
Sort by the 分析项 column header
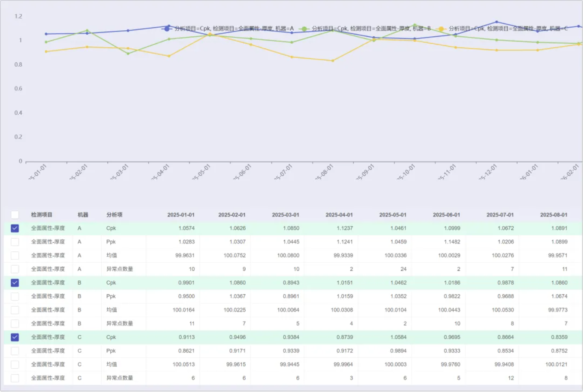pos(114,215)
